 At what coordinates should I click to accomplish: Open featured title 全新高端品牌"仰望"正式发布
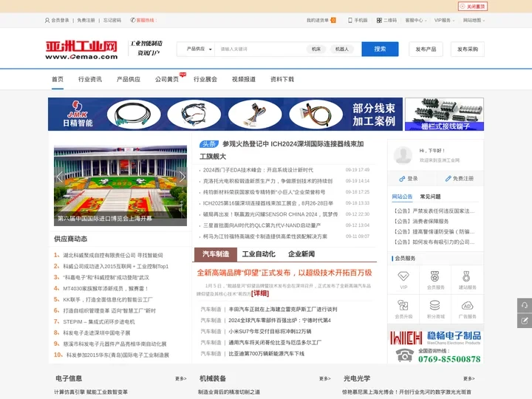click(x=284, y=273)
